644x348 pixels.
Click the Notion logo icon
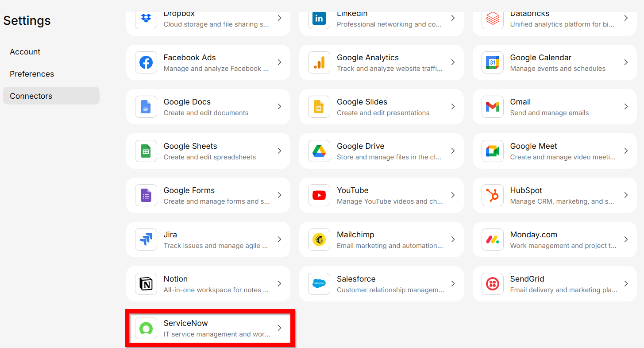(x=146, y=284)
